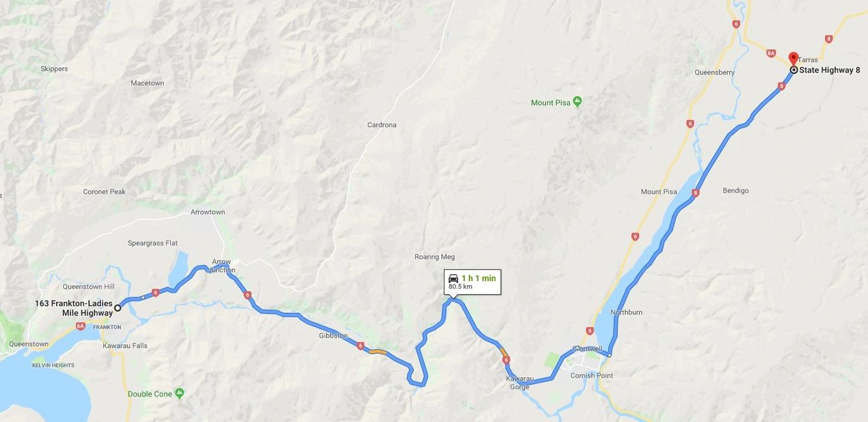Select the destination circle marker at State Highway 8

[x=793, y=70]
